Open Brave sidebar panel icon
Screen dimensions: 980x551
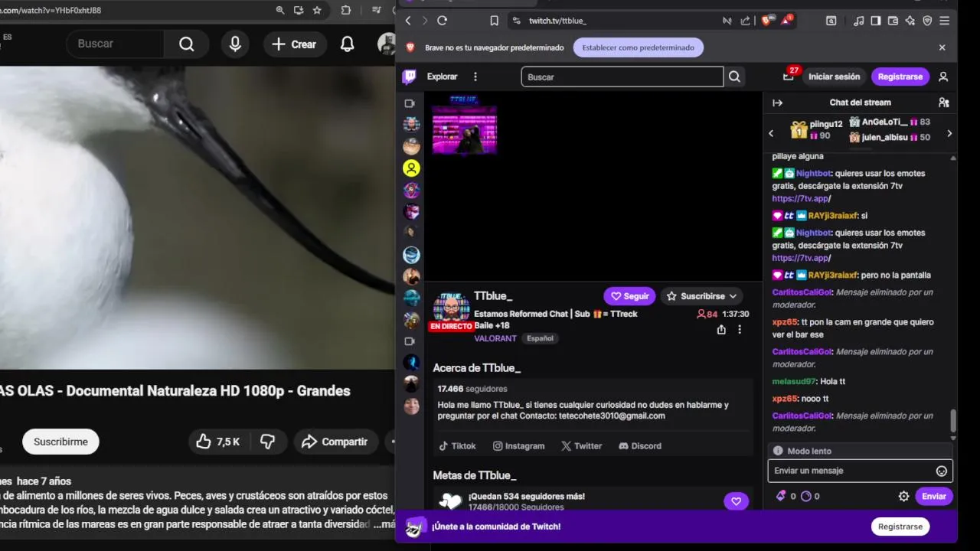(875, 21)
